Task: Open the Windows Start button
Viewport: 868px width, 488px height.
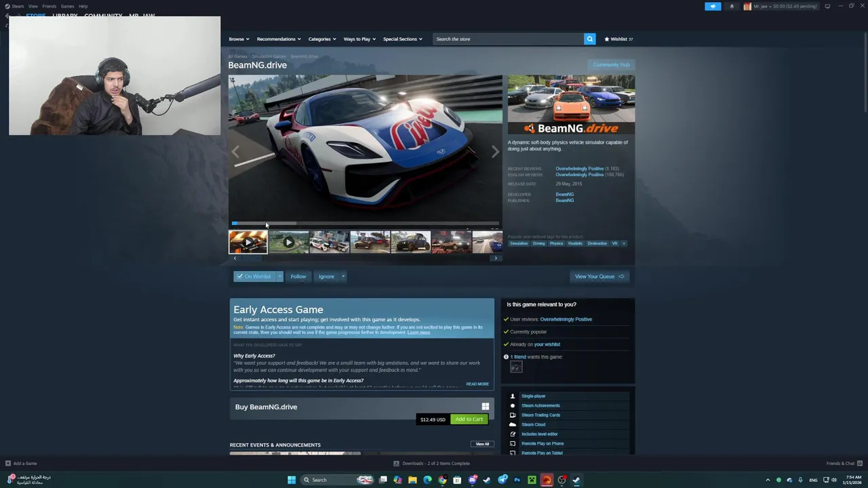Action: point(292,480)
